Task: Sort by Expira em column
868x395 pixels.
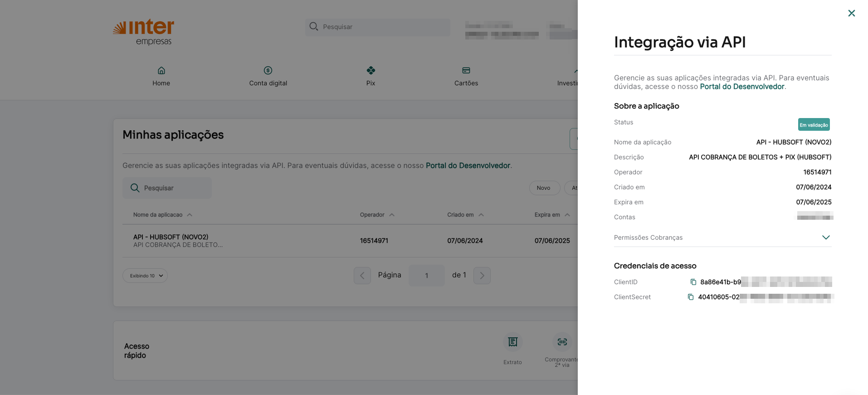Action: [552, 215]
